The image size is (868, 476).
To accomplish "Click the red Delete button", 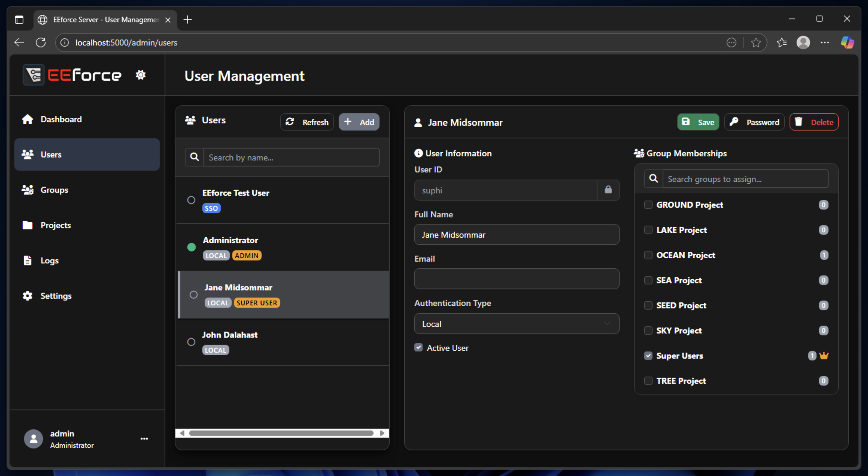I will coord(814,122).
